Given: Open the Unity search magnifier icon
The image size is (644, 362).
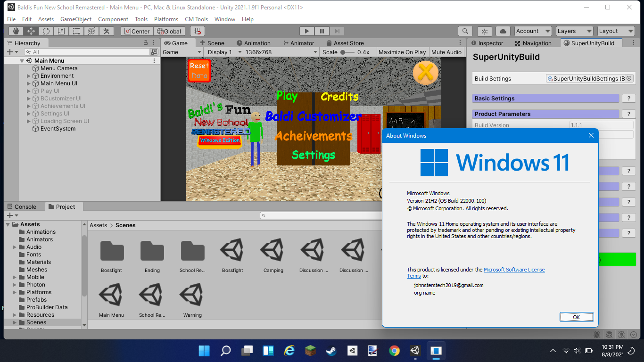Looking at the screenshot, I should [x=465, y=31].
